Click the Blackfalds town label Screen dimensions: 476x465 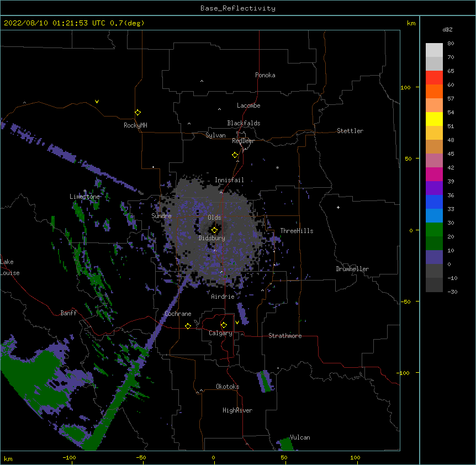244,123
